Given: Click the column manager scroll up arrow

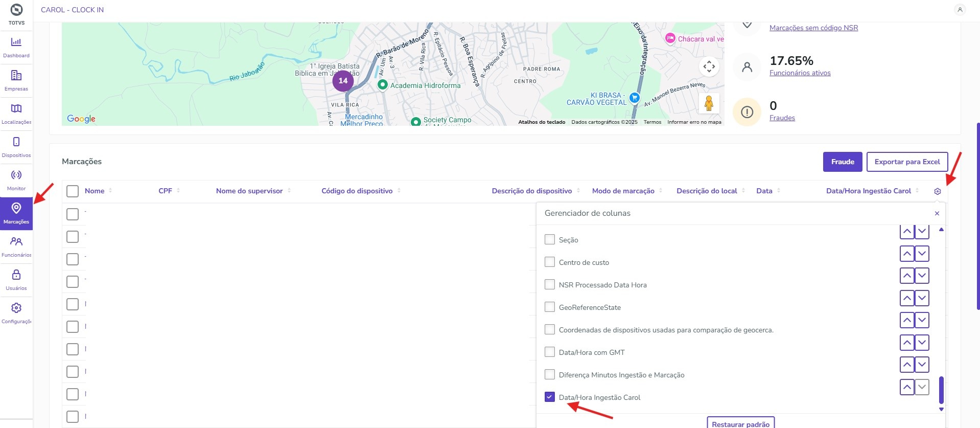Looking at the screenshot, I should point(941,230).
